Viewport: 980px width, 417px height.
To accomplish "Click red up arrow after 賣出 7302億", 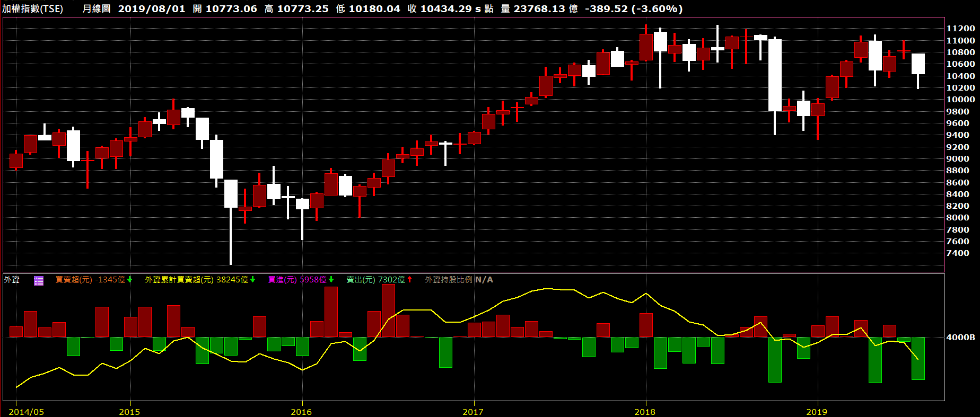I will coord(410,280).
